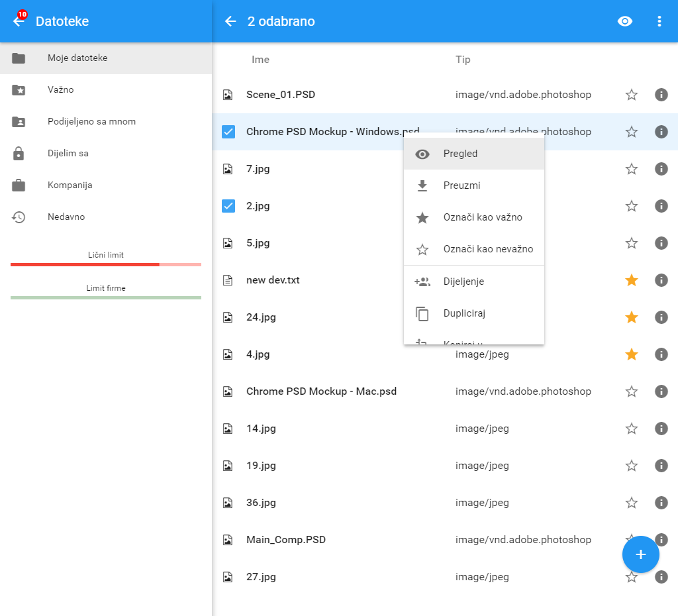Click the Lični limit usage bar

point(106,264)
